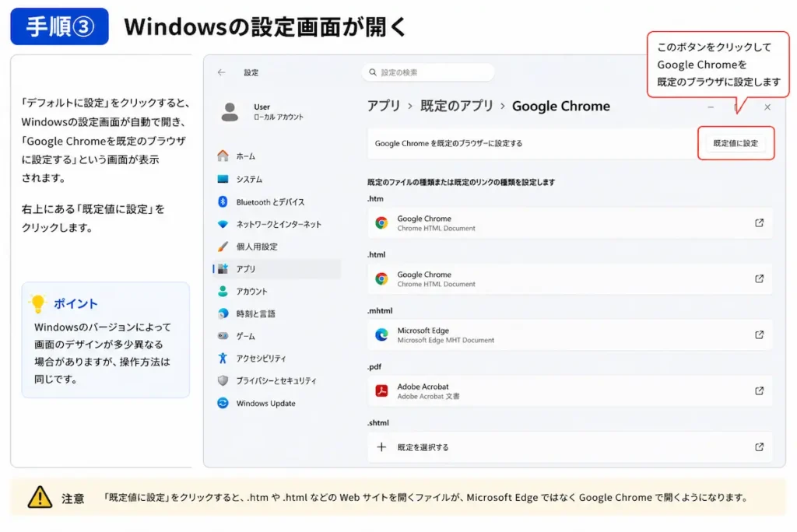This screenshot has height=532, width=797.
Task: Open ゲーム settings
Action: tap(276, 336)
